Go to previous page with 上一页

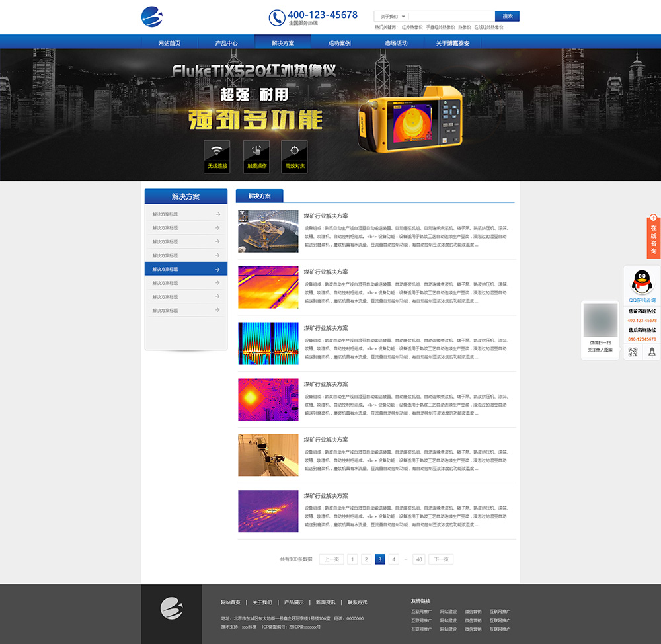tap(332, 559)
